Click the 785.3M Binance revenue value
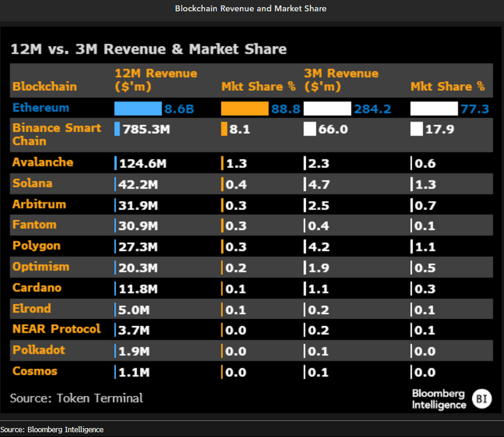 pyautogui.click(x=146, y=129)
